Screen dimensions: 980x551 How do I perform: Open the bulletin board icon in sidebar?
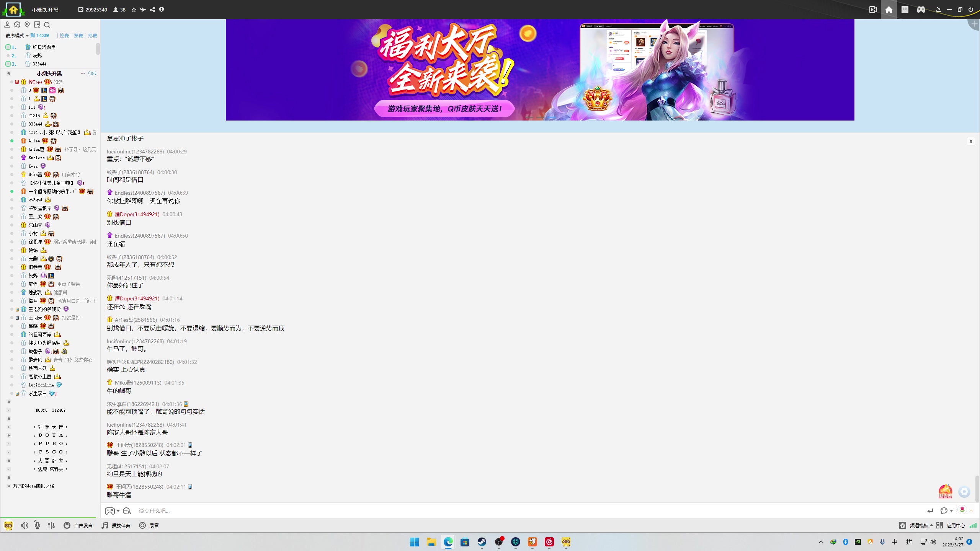point(37,24)
